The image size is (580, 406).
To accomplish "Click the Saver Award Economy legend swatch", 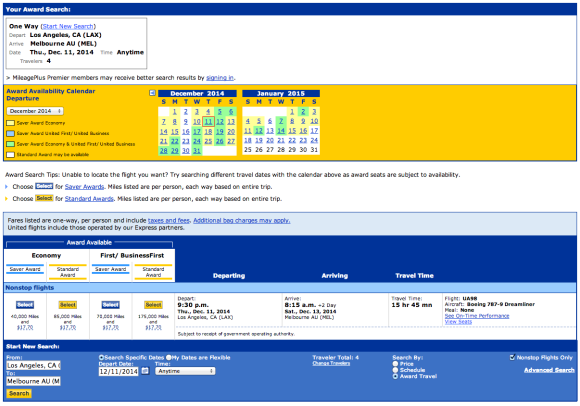I will 10,123.
